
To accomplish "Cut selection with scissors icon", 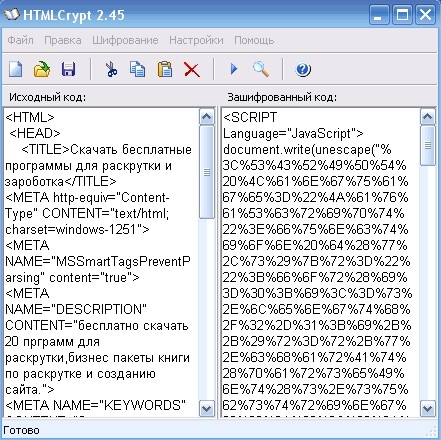I will (111, 69).
